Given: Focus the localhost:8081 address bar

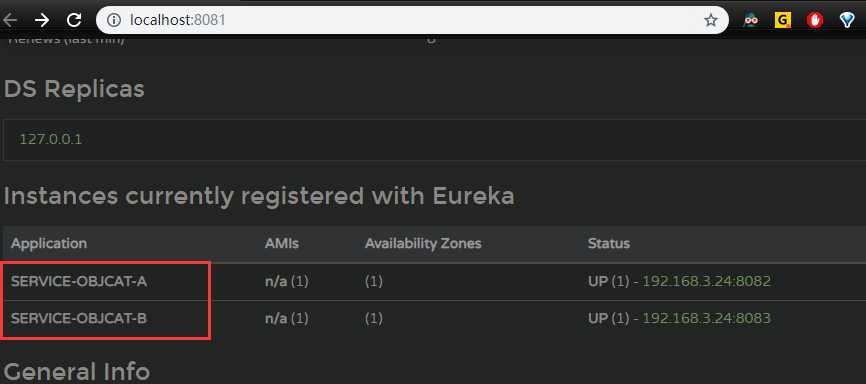Looking at the screenshot, I should click(x=409, y=20).
